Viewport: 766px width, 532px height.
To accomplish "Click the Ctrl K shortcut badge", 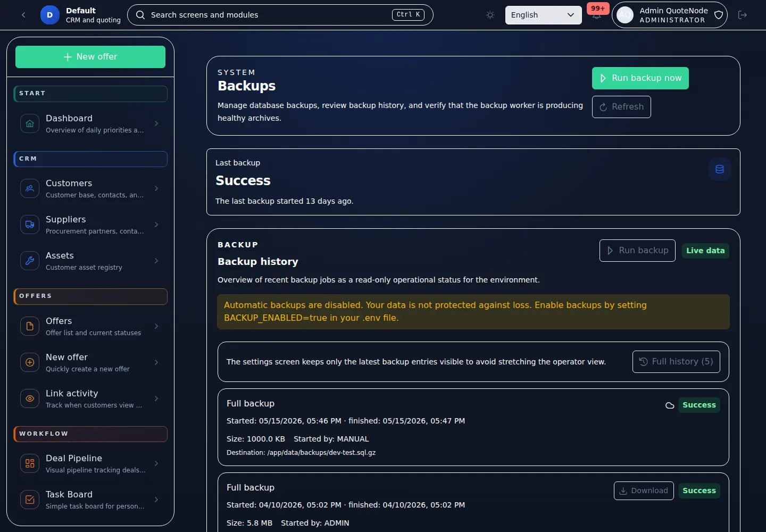I will [x=408, y=15].
